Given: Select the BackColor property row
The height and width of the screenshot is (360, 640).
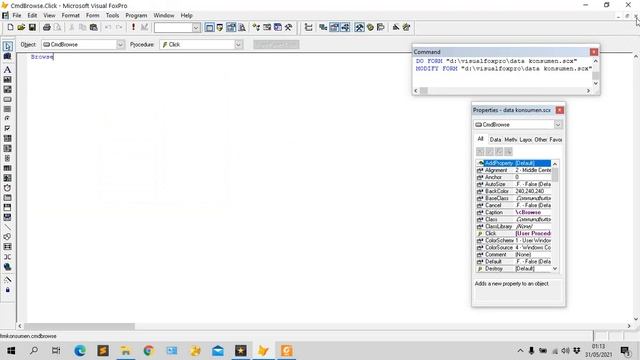Looking at the screenshot, I should click(x=514, y=191).
